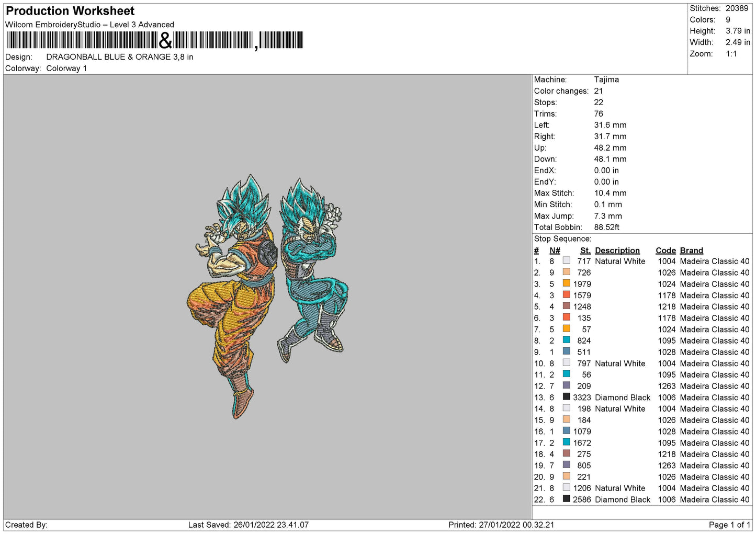Click the Description column header
The image size is (756, 534).
pyautogui.click(x=617, y=251)
